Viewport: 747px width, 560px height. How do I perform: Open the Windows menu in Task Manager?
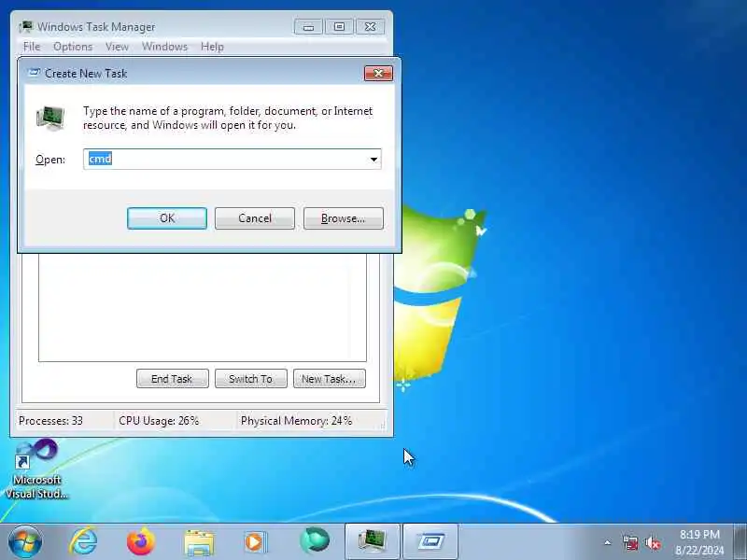click(x=164, y=47)
